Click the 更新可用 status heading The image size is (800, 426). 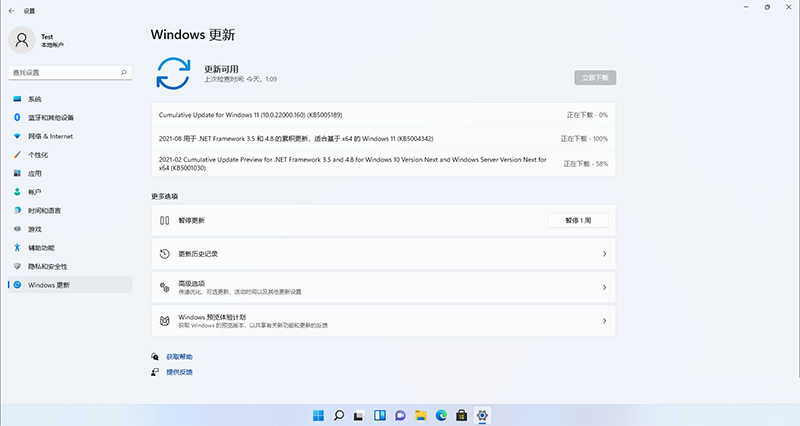pos(221,69)
